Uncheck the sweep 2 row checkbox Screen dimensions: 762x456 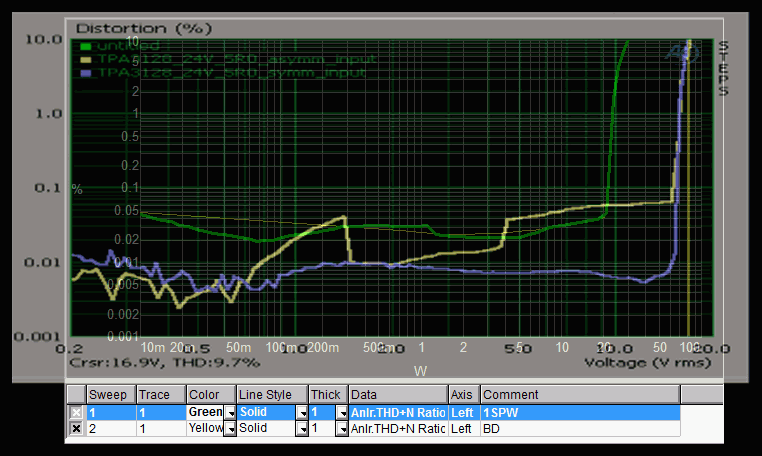tap(76, 428)
